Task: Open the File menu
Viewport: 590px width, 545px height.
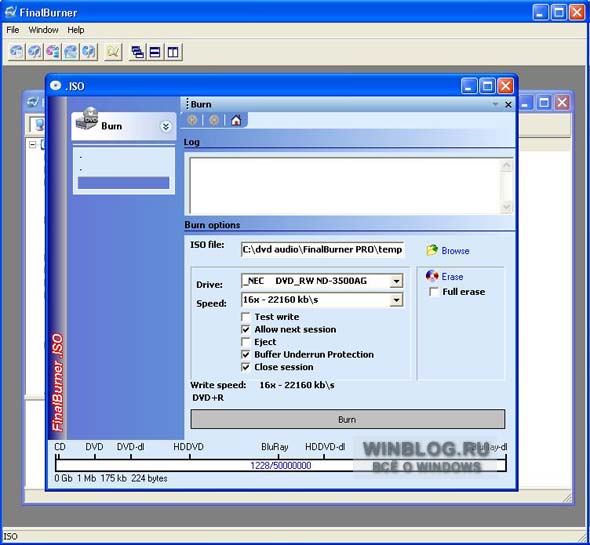Action: (x=13, y=30)
